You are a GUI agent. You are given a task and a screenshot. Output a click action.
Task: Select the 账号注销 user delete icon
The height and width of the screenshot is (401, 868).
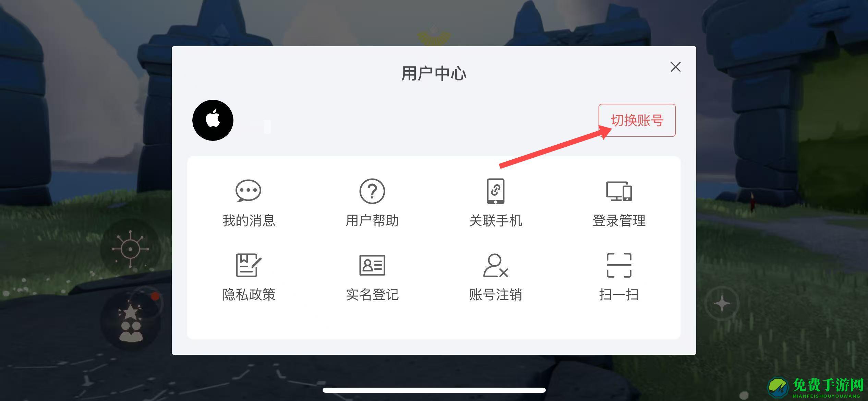[x=495, y=265]
